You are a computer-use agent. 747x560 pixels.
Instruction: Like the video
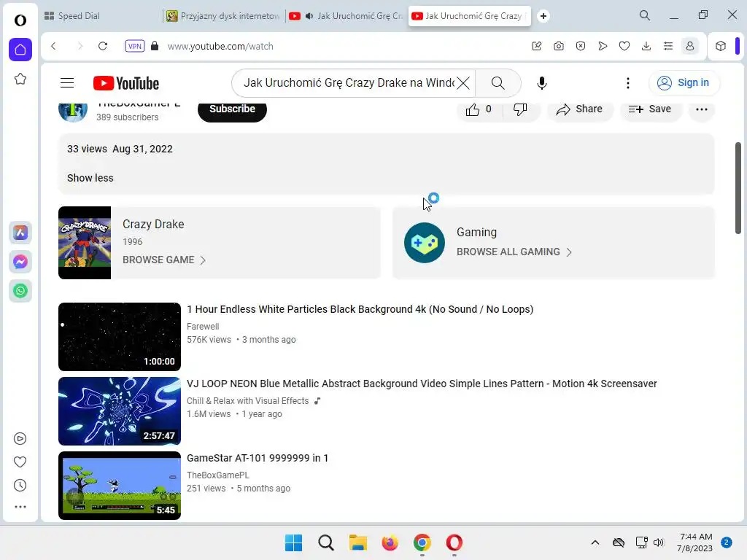pyautogui.click(x=479, y=109)
